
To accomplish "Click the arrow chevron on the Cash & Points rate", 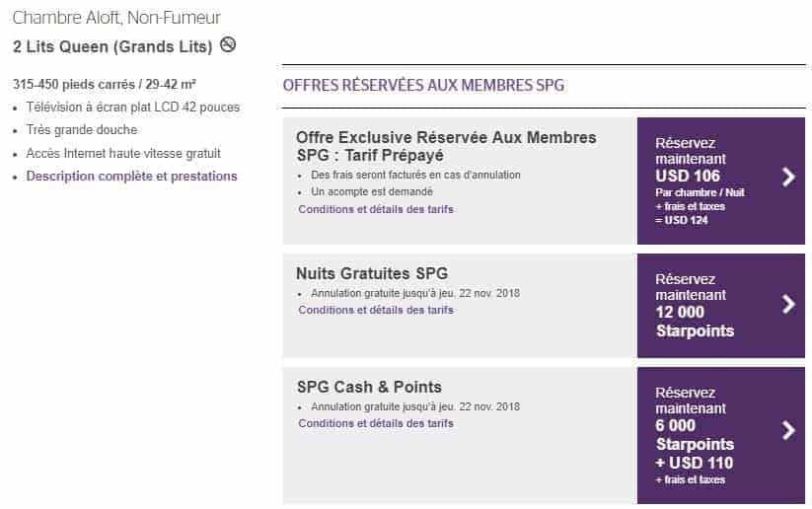I will [x=787, y=430].
